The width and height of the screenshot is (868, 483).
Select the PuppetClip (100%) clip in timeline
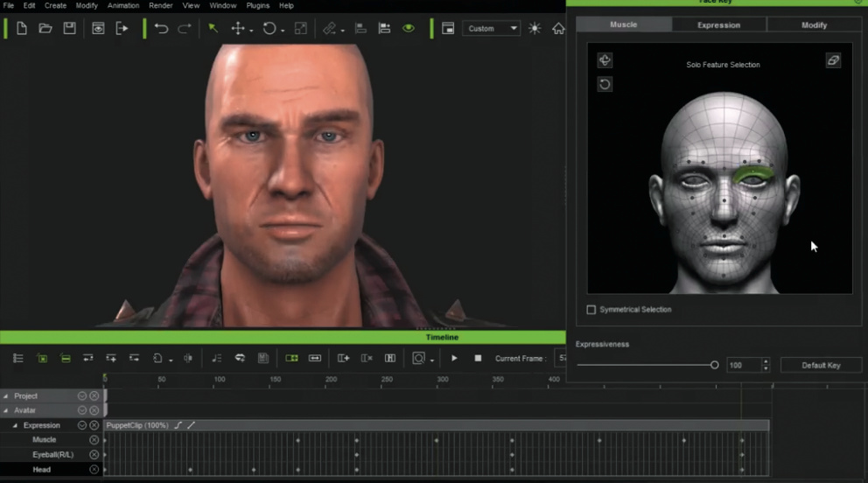click(x=136, y=425)
